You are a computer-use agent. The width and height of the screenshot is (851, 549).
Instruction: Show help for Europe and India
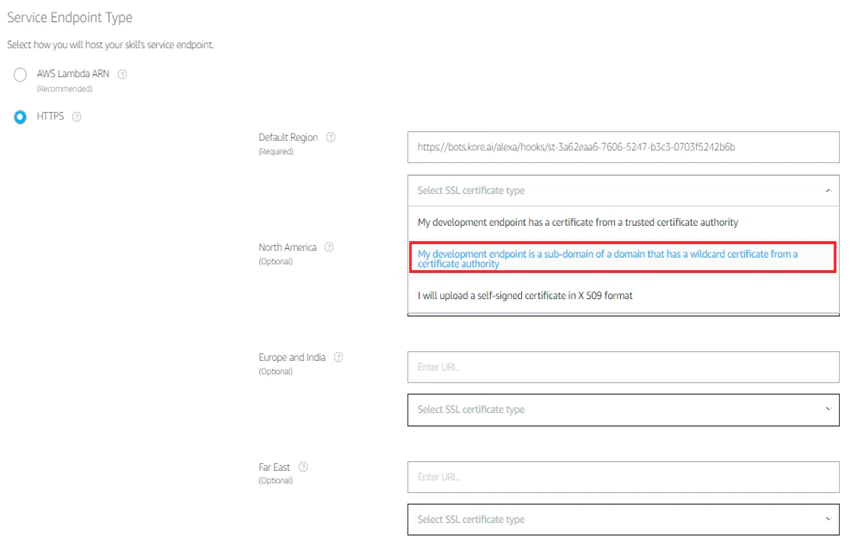click(x=339, y=357)
